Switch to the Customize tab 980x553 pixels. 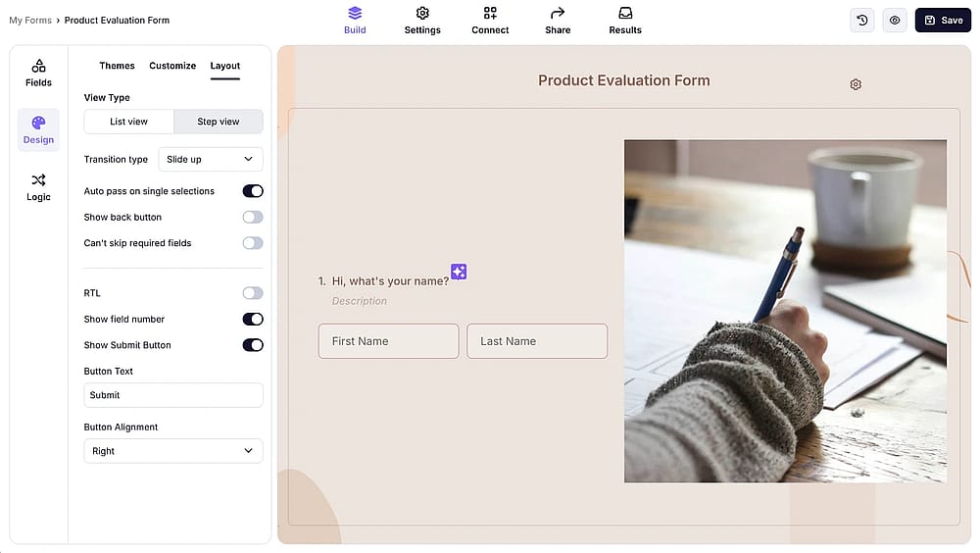tap(172, 66)
